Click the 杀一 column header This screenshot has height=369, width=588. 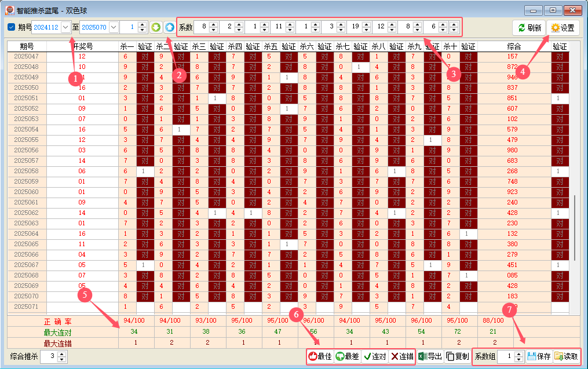pos(127,46)
